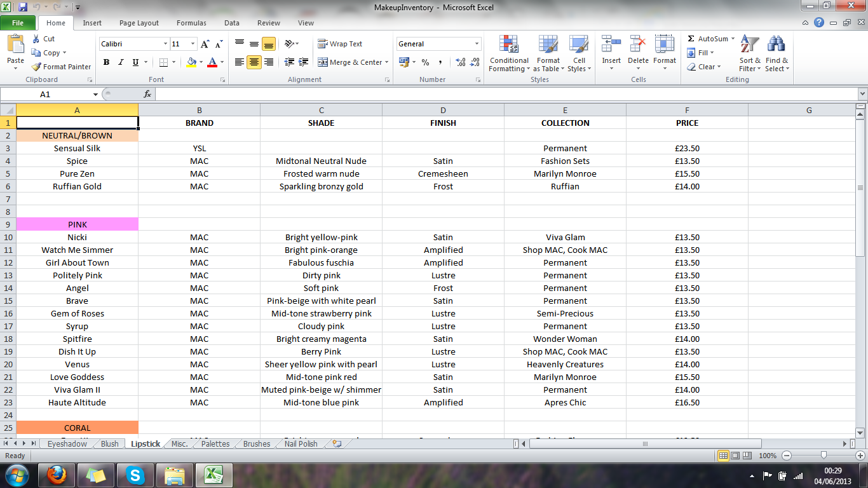
Task: Toggle Bottom Align for the cell
Action: pos(269,44)
